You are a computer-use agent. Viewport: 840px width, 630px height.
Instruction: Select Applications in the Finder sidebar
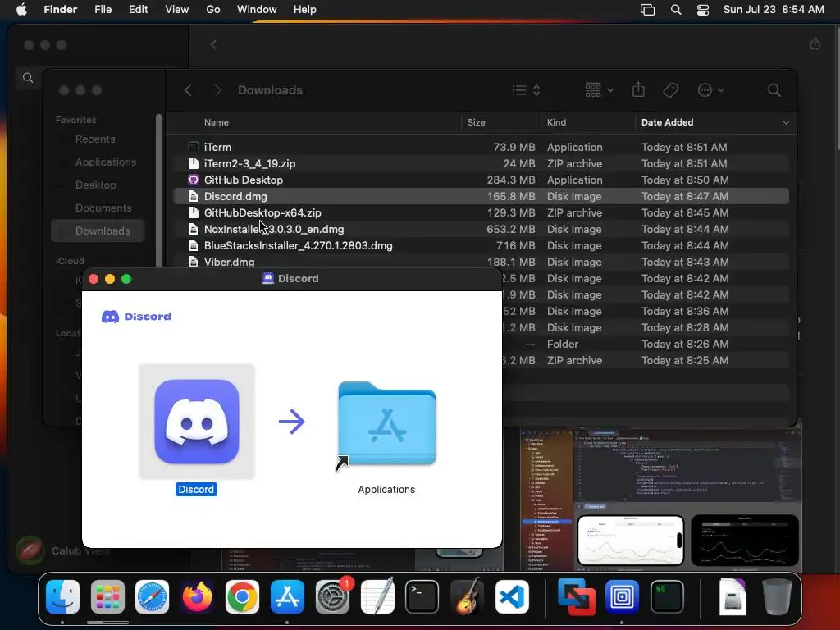(106, 162)
